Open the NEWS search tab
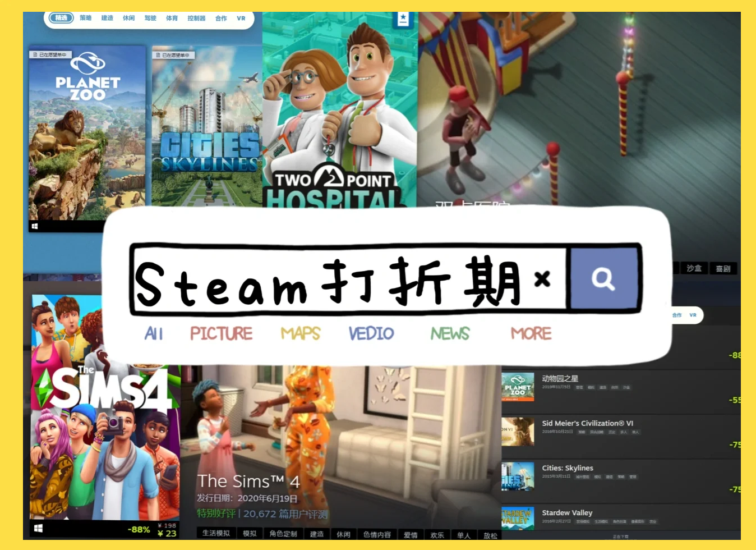This screenshot has height=550, width=756. coord(450,333)
